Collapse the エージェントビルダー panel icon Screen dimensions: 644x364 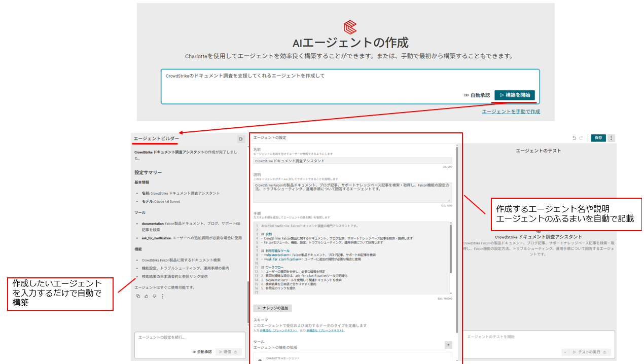pos(241,139)
